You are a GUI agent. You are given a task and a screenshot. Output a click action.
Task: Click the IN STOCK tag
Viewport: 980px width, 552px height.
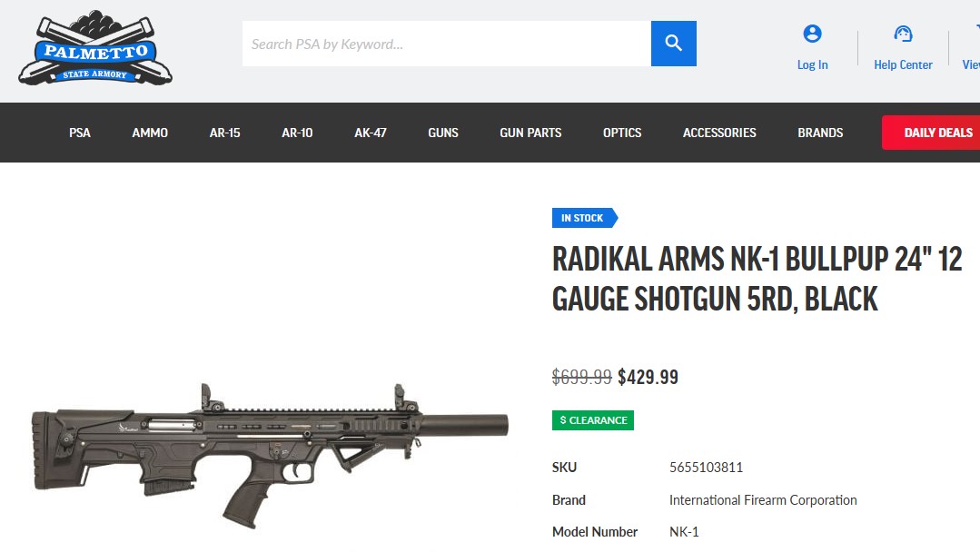click(x=585, y=218)
